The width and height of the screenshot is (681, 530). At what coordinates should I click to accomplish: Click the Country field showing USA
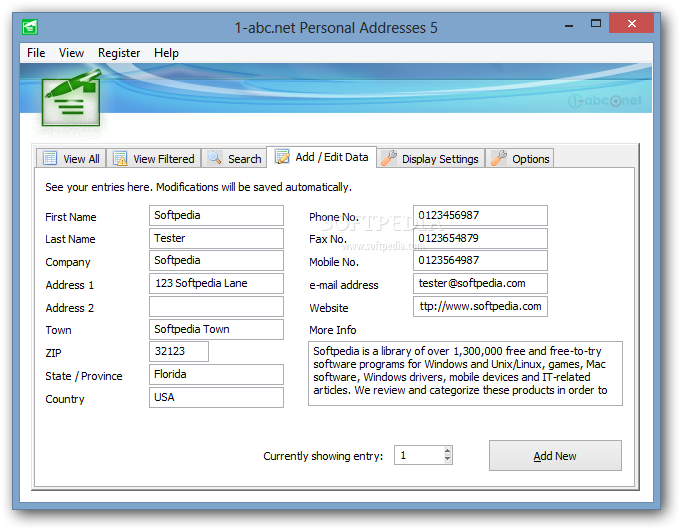tap(216, 398)
